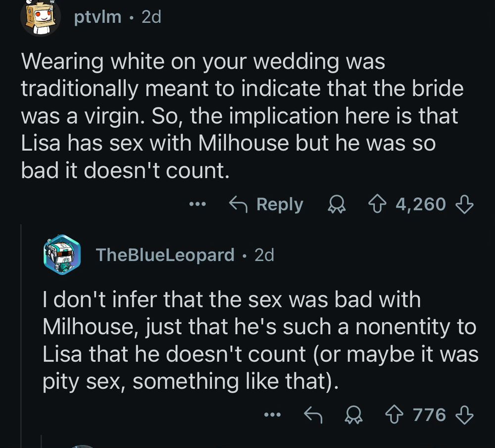Visit TheBlueLeopard's profile via the username
This screenshot has height=448, width=495.
(x=165, y=255)
